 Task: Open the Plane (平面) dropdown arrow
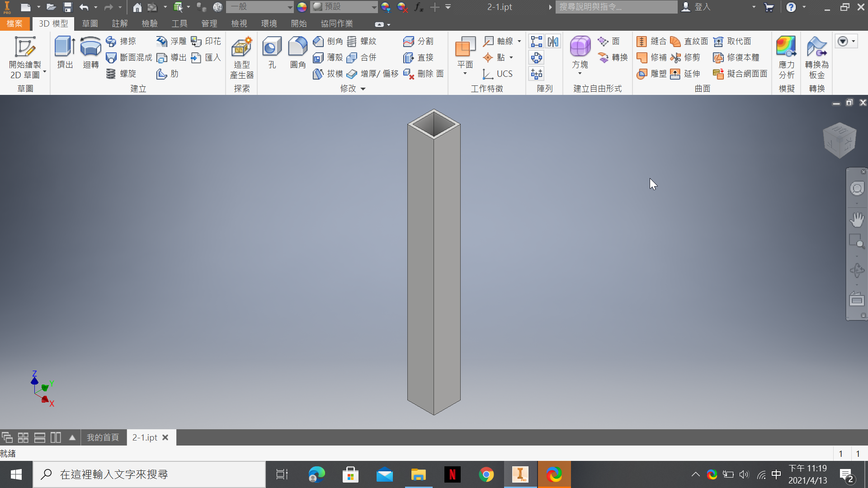[x=465, y=74]
